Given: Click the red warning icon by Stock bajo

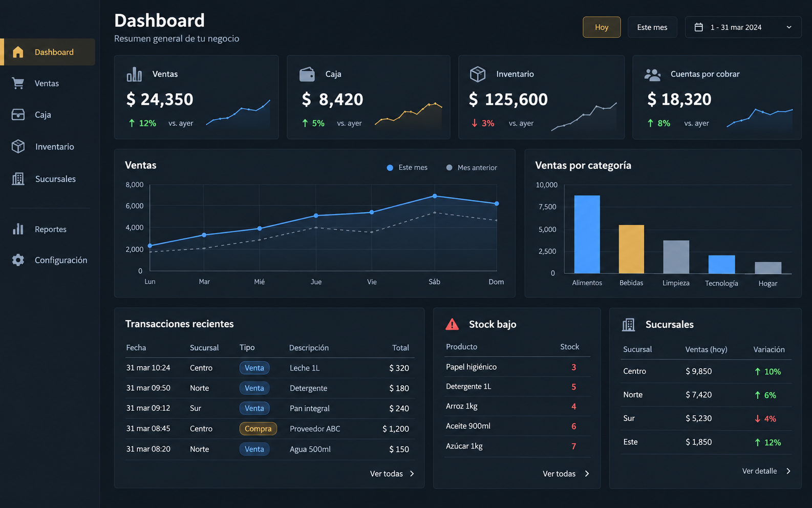Looking at the screenshot, I should click(452, 324).
